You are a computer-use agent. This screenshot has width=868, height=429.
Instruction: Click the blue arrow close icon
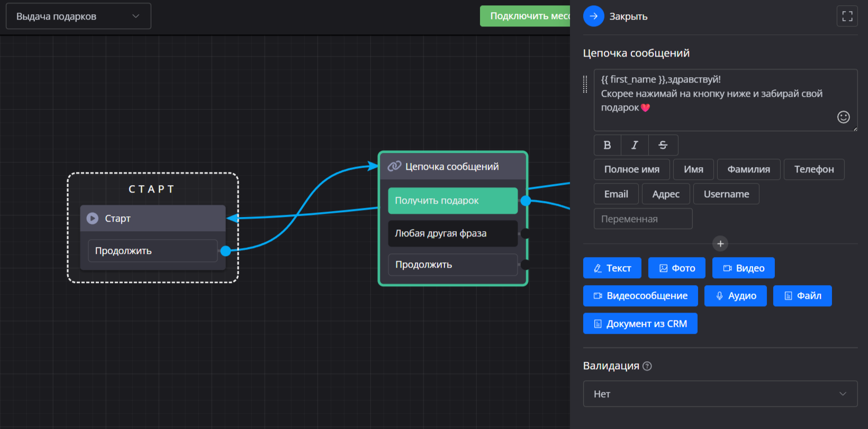coord(593,16)
